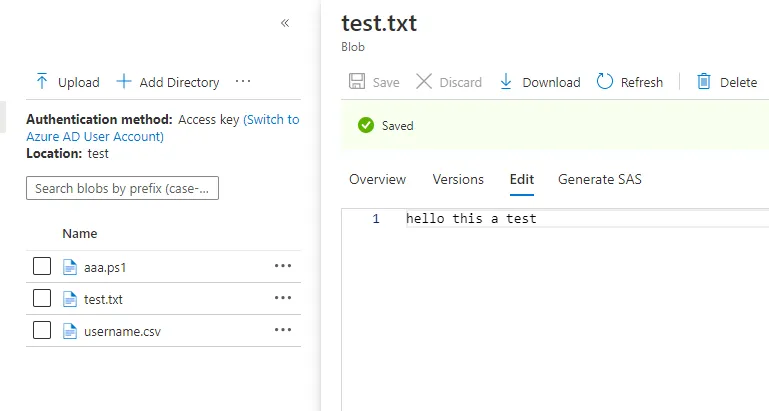Tick the username.csv checkbox

point(42,331)
